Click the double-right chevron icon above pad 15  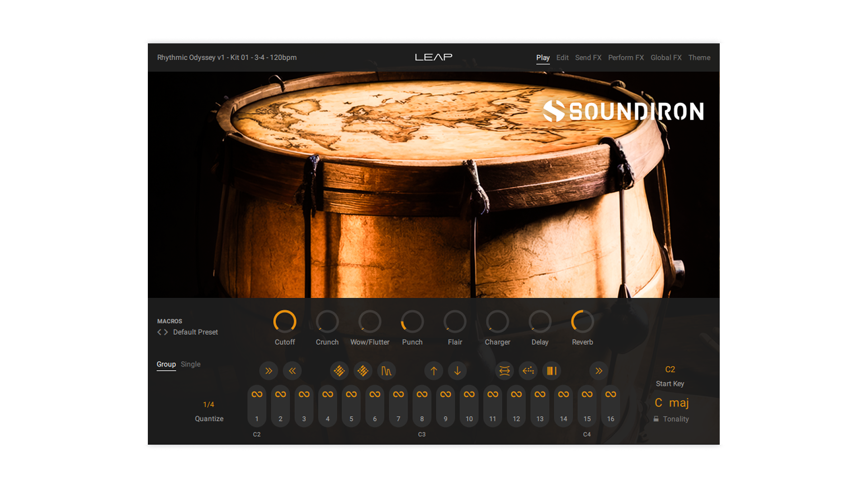pyautogui.click(x=599, y=371)
